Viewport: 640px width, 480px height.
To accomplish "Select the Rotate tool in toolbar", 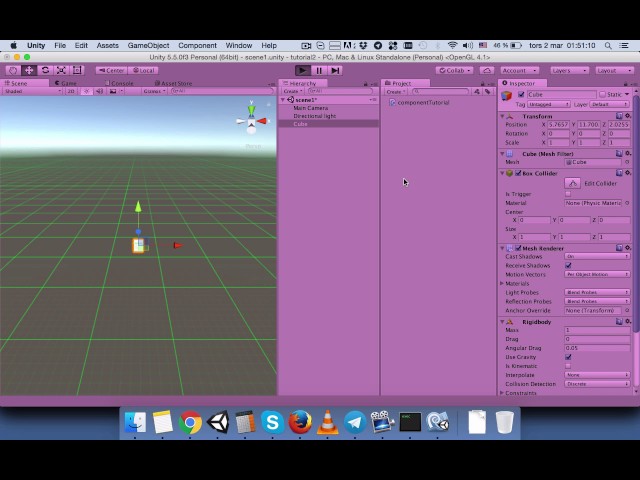I will coord(45,70).
